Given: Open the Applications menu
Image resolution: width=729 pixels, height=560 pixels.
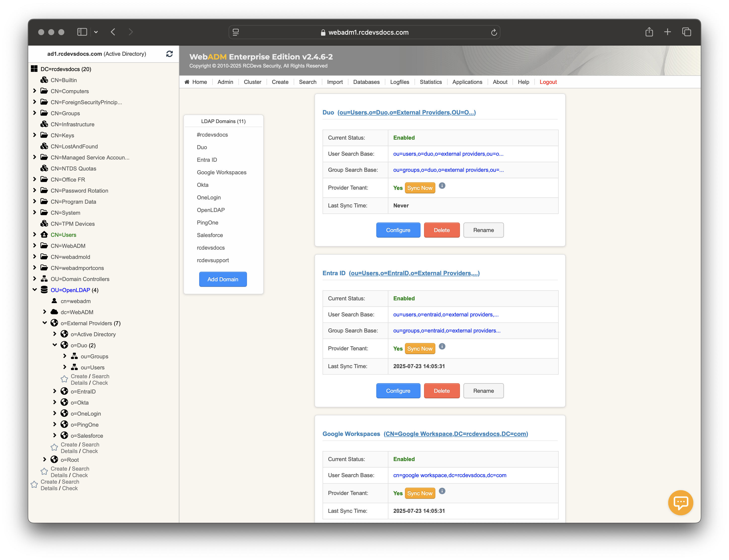Looking at the screenshot, I should (467, 82).
